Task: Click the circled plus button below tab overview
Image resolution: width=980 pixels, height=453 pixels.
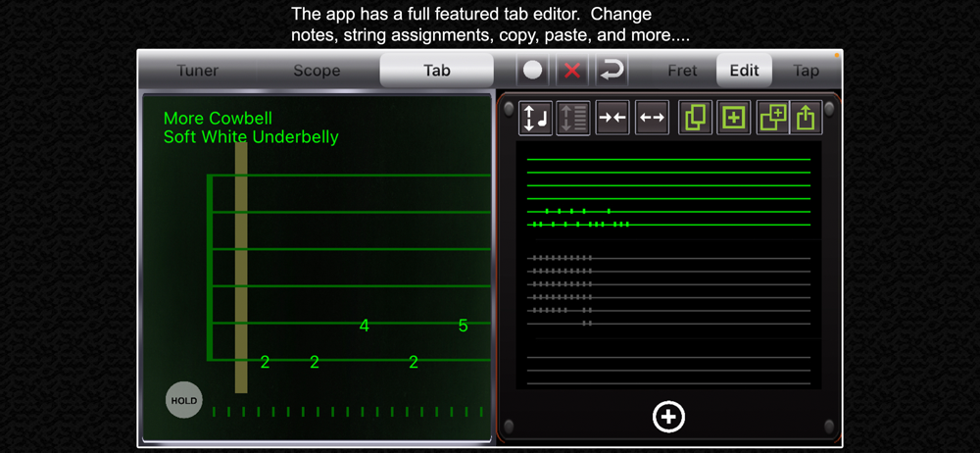Action: click(668, 417)
